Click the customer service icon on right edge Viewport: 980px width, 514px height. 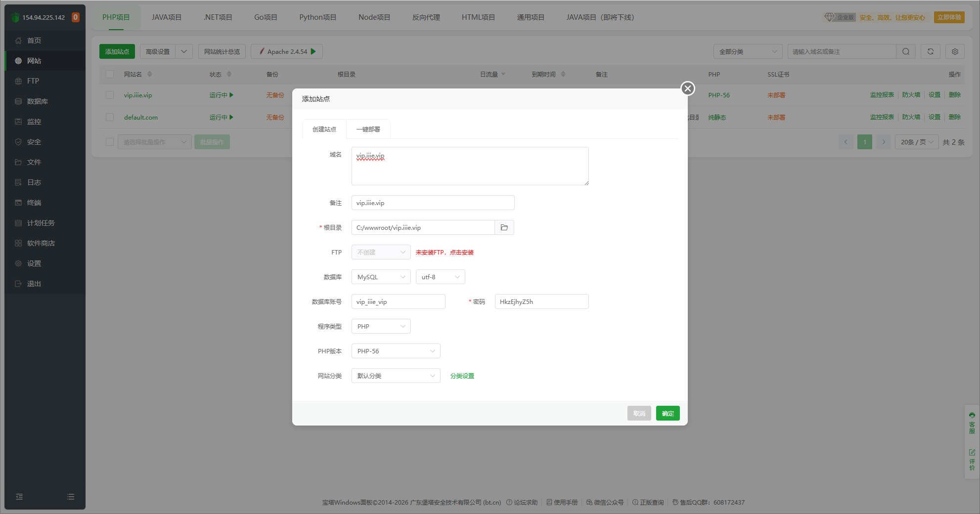coord(972,423)
